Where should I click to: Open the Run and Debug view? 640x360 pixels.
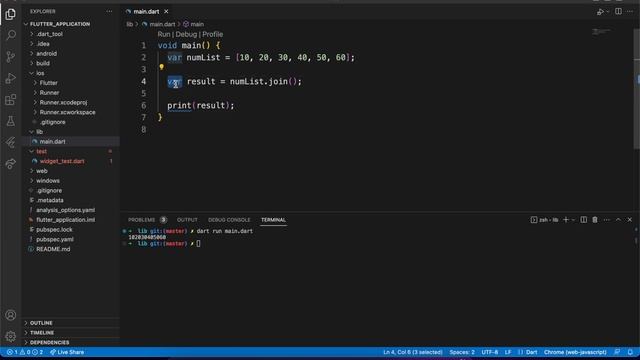pos(11,78)
